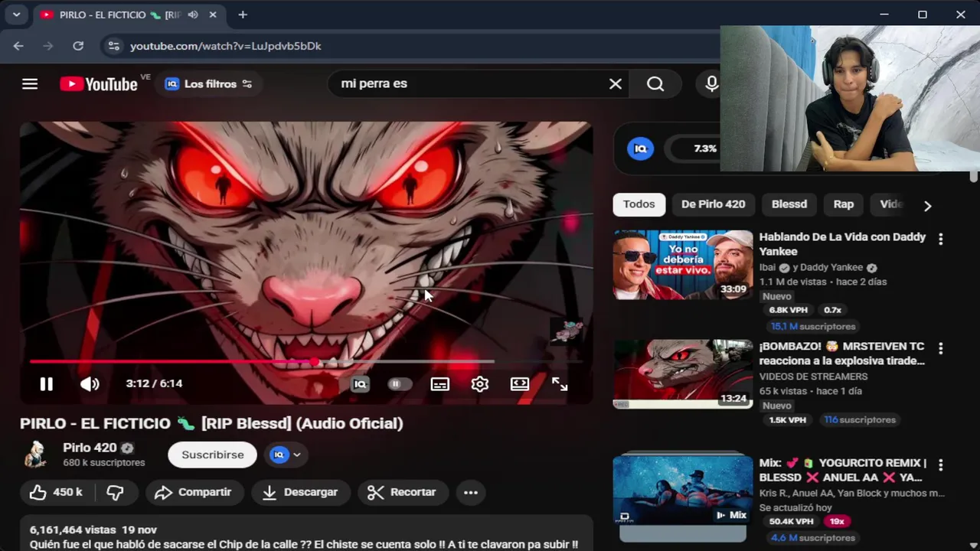
Task: Expand vidIQ dropdown beside Suscribirse
Action: click(286, 455)
